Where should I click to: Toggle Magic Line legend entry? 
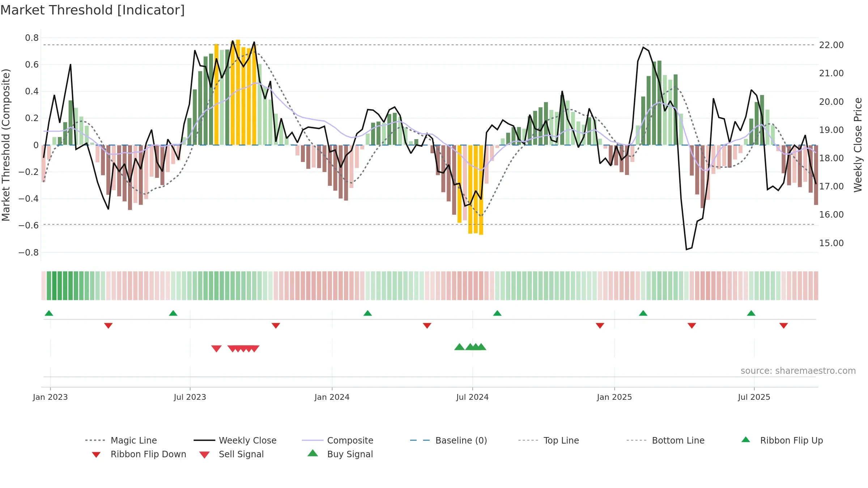[x=121, y=440]
